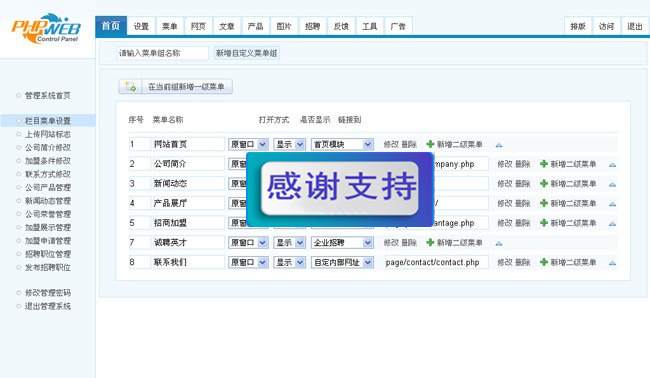
Task: Open 首页模块 link-target dropdown
Action: tap(342, 144)
